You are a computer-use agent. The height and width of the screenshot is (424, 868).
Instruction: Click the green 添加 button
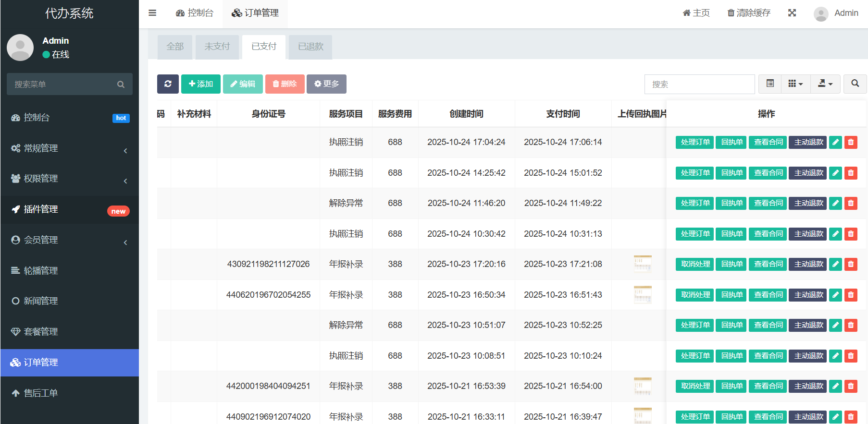[200, 84]
